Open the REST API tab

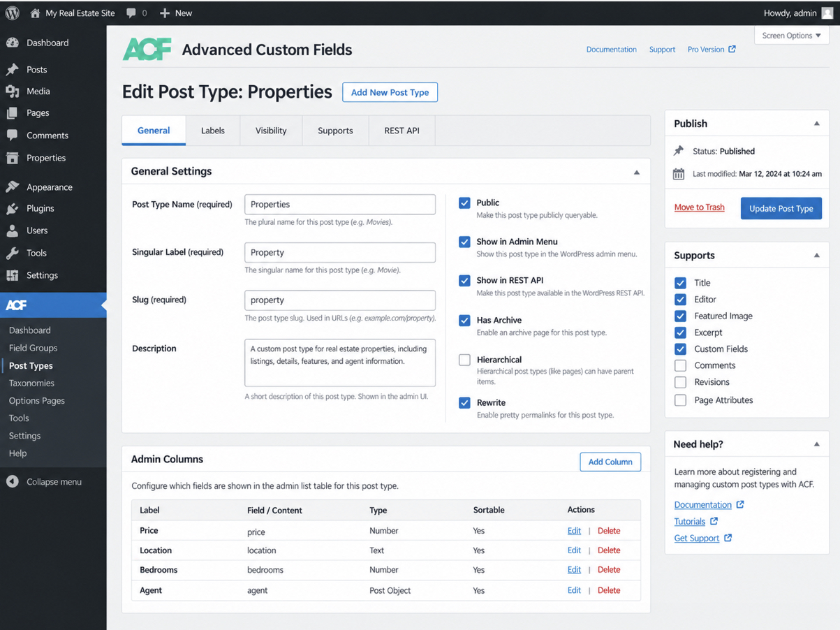pyautogui.click(x=401, y=131)
